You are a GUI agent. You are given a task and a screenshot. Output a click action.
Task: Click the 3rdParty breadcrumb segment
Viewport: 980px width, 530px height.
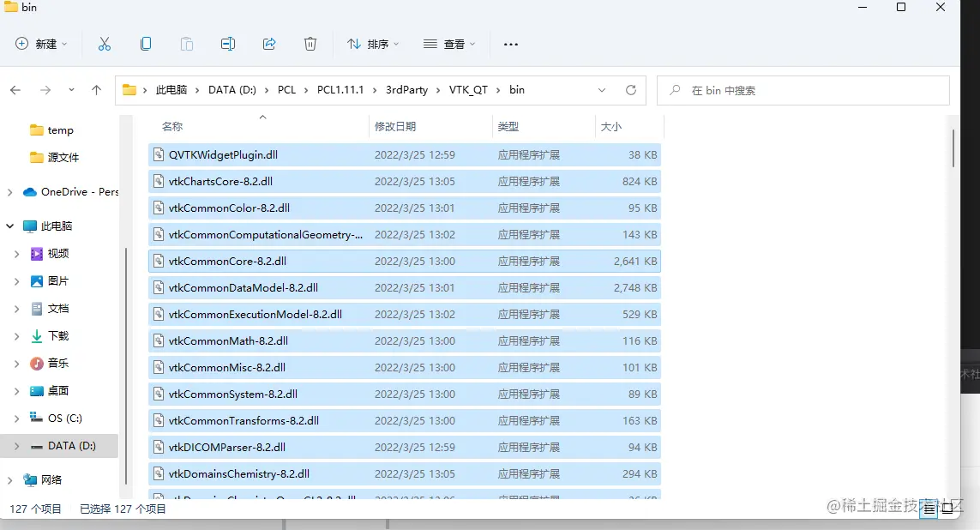[407, 90]
